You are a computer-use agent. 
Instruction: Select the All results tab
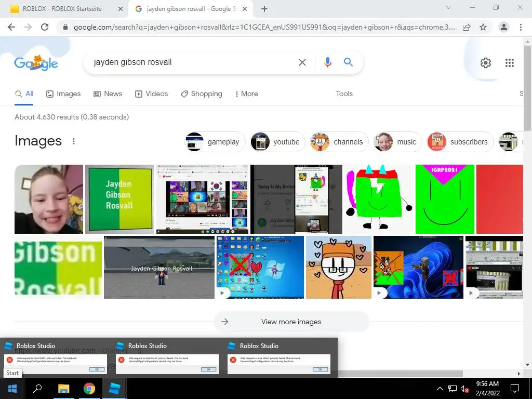pos(24,94)
